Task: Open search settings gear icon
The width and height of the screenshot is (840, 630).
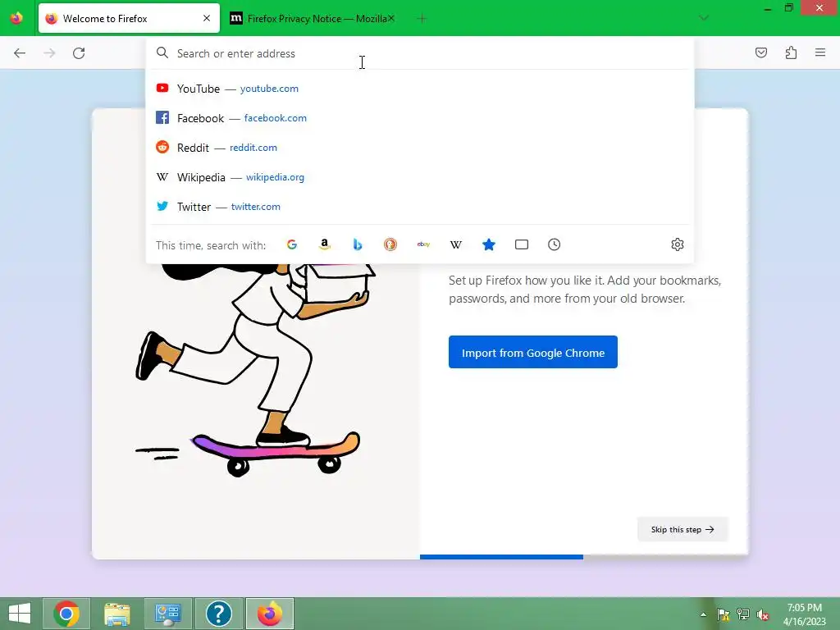Action: [x=677, y=244]
